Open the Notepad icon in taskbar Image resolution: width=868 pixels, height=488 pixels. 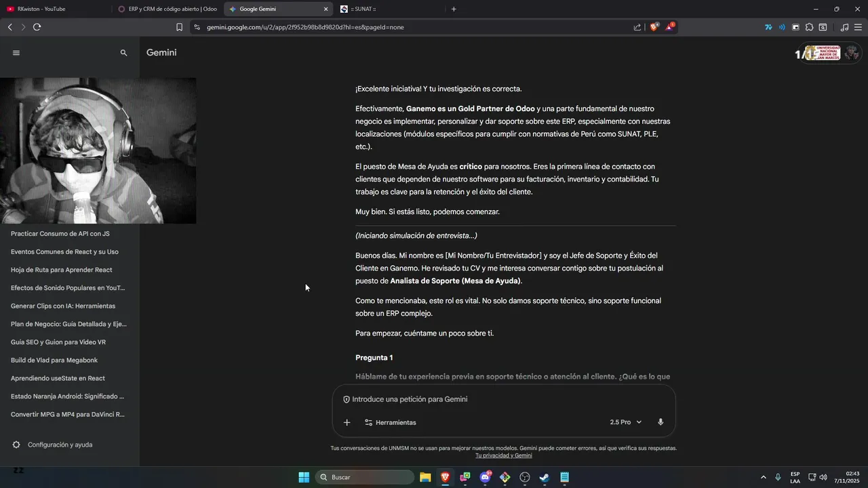point(565,477)
